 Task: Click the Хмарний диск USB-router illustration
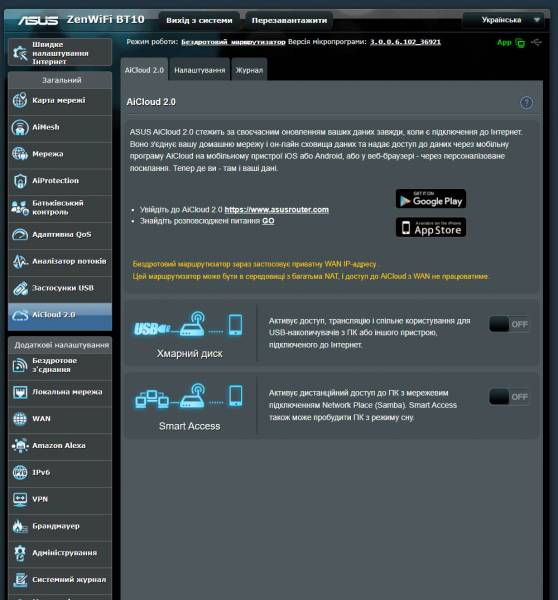click(x=188, y=324)
